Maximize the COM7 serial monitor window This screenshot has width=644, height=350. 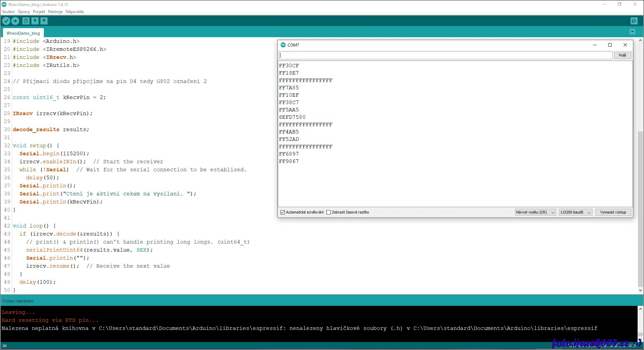tap(610, 45)
